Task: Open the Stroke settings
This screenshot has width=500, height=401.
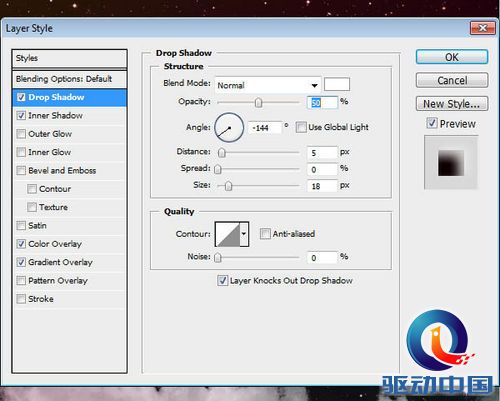Action: click(41, 299)
